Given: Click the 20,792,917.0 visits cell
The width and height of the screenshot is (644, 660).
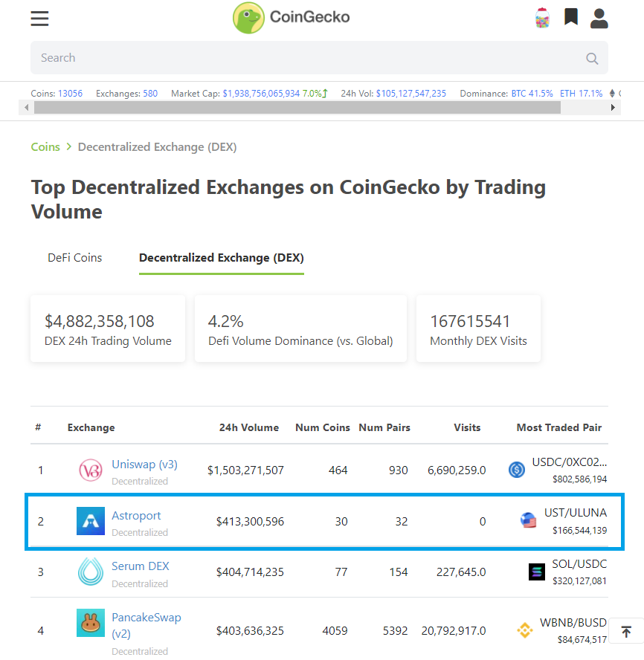Looking at the screenshot, I should (x=454, y=631).
